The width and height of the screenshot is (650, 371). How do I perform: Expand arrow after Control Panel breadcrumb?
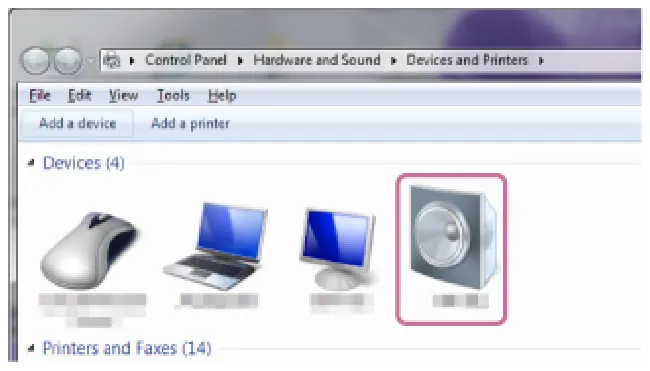pyautogui.click(x=240, y=61)
